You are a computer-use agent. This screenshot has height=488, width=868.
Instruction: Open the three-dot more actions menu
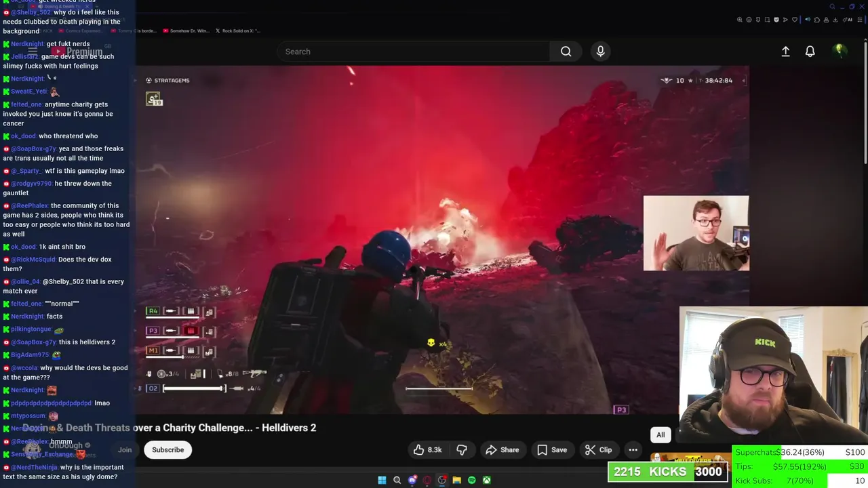[633, 449]
